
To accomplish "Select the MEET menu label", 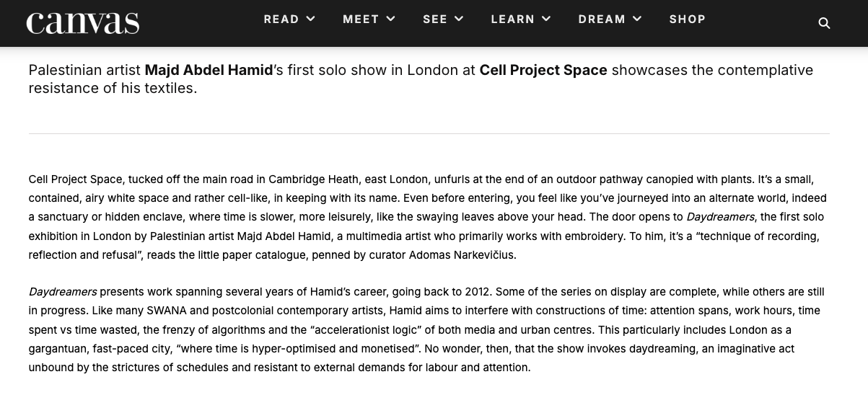I will point(361,19).
